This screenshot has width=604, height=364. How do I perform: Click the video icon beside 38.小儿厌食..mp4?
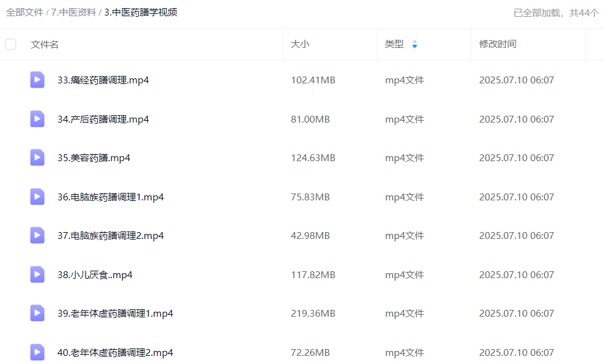pos(37,274)
